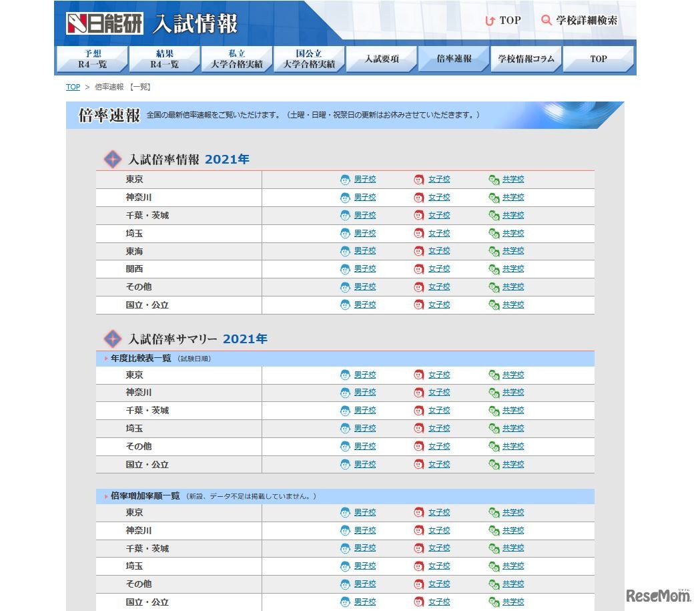Open 女子校 link for 千葉・茨城 in 倍率増加率順一覧

(x=439, y=548)
